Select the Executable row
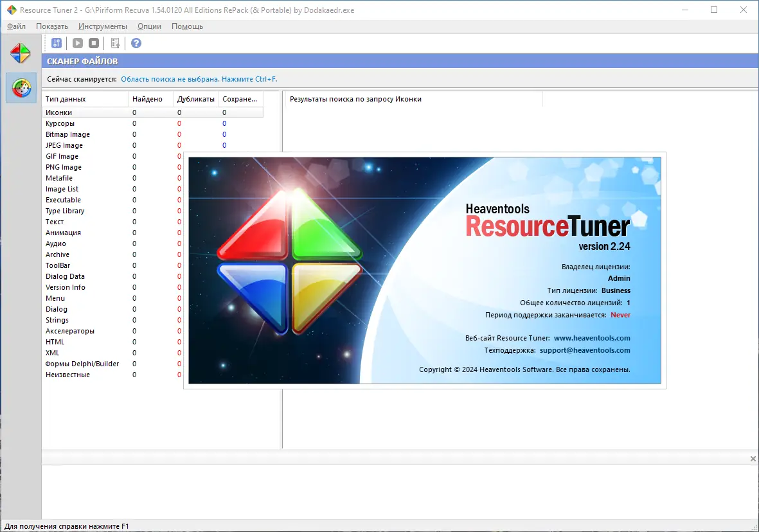This screenshot has height=532, width=759. [112, 200]
